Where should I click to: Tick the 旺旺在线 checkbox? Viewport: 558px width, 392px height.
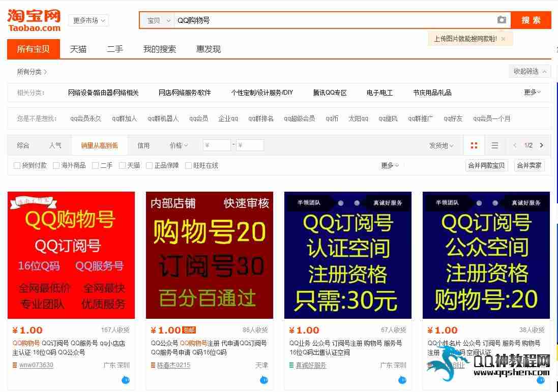click(188, 165)
